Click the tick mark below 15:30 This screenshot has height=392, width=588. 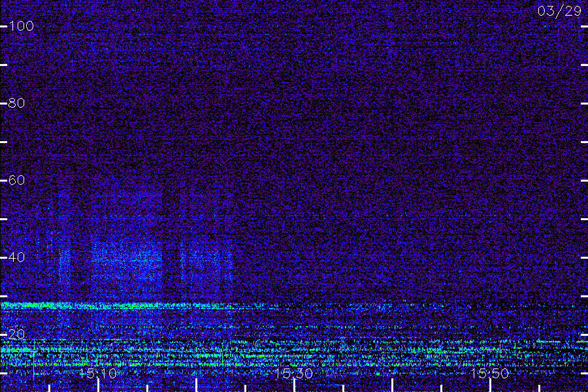[294, 385]
